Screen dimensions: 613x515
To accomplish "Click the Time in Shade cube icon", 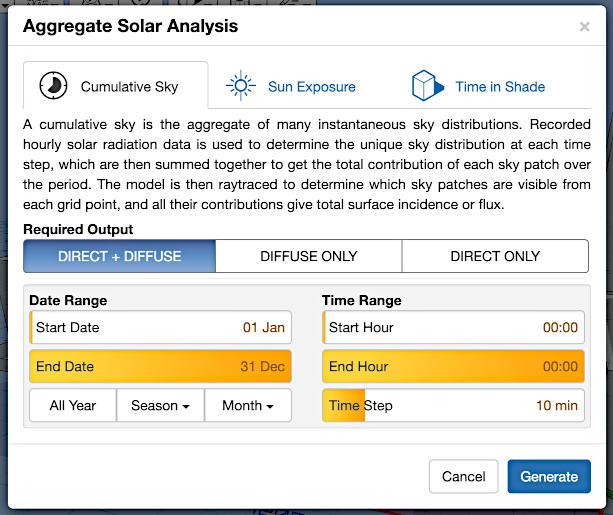I will [427, 86].
